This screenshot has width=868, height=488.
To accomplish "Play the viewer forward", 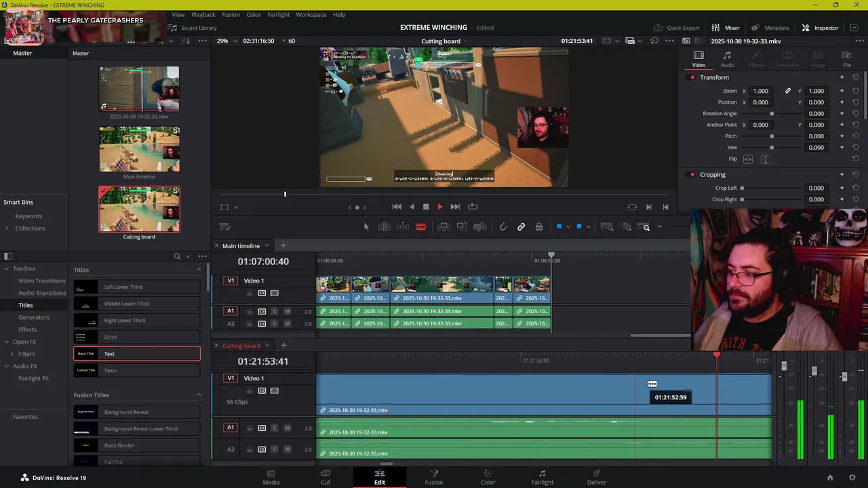I will [x=439, y=207].
